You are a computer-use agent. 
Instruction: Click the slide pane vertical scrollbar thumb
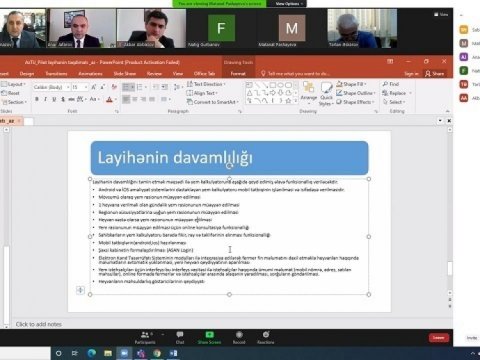pos(450,268)
